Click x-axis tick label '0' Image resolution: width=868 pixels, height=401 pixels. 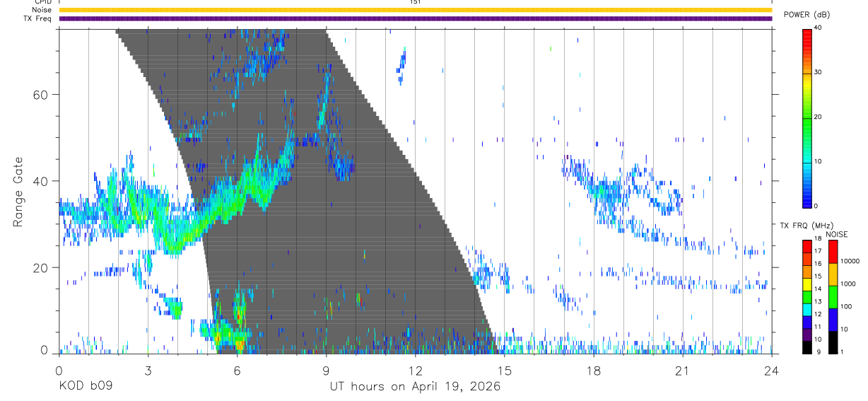click(59, 370)
